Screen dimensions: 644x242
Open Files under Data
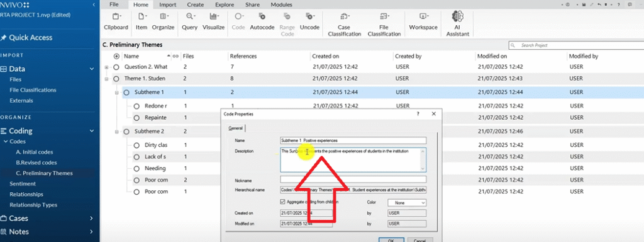tap(16, 79)
